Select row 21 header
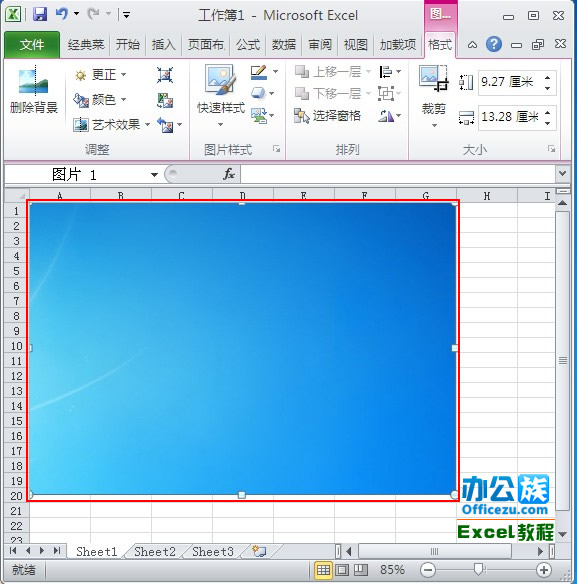Screen dimensions: 577x584 point(16,511)
